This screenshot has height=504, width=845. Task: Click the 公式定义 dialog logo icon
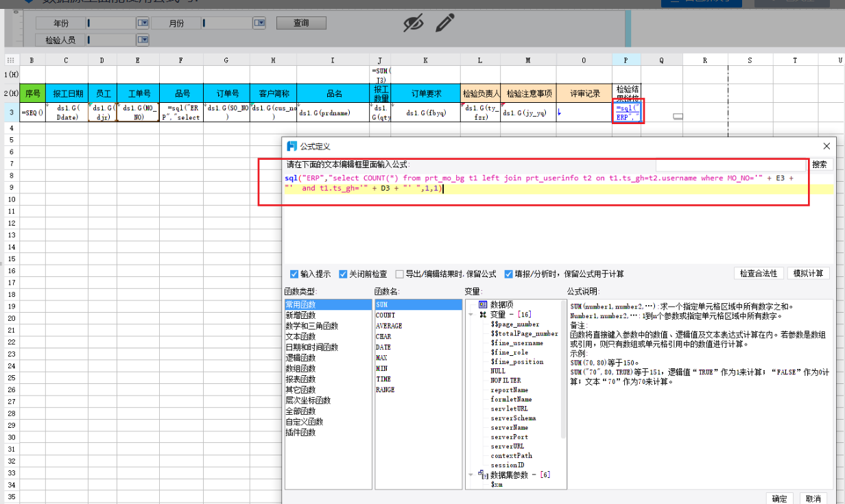(292, 146)
